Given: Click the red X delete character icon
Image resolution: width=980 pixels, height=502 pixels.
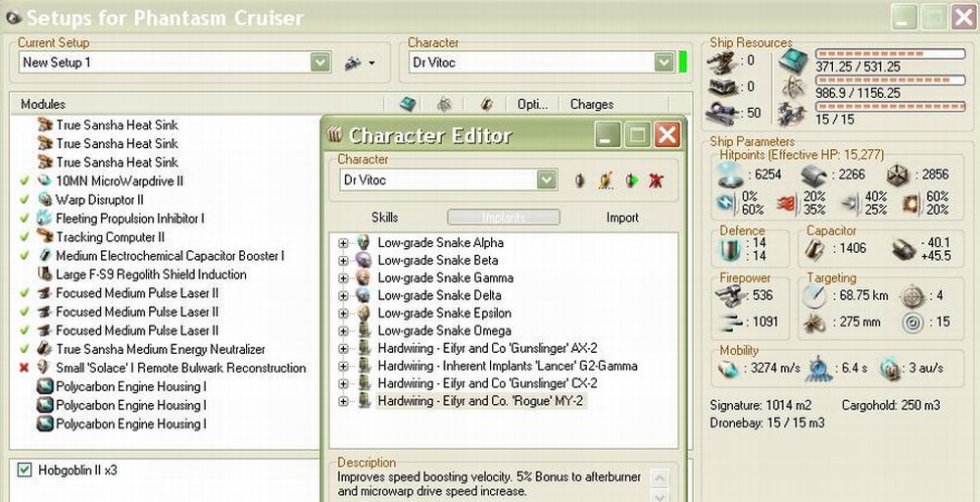Looking at the screenshot, I should 656,180.
